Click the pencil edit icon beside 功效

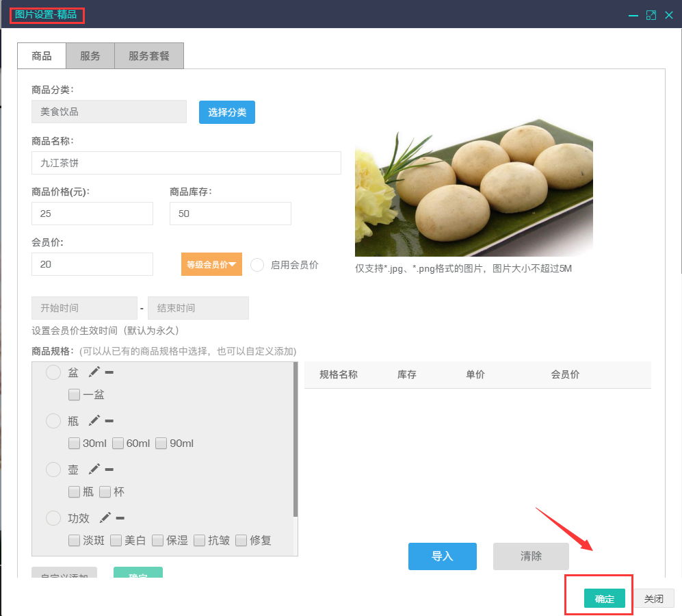pos(105,517)
